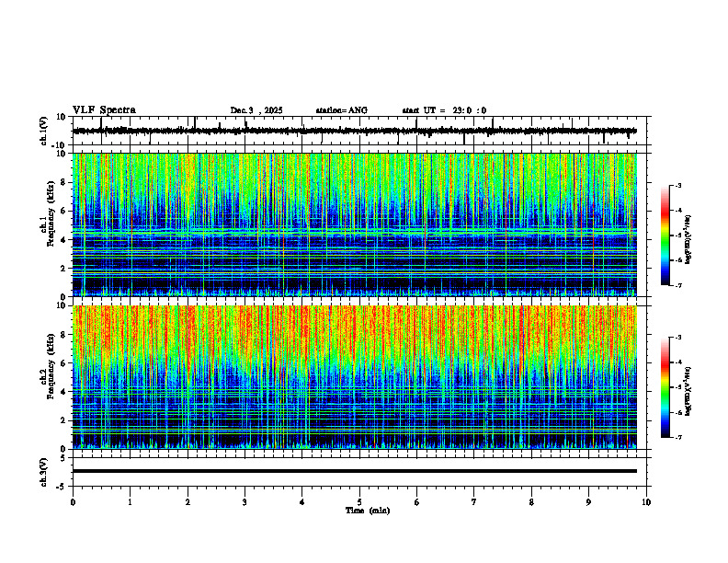
Task: Select the "ch.3(V)" axis label
Action: [43, 472]
